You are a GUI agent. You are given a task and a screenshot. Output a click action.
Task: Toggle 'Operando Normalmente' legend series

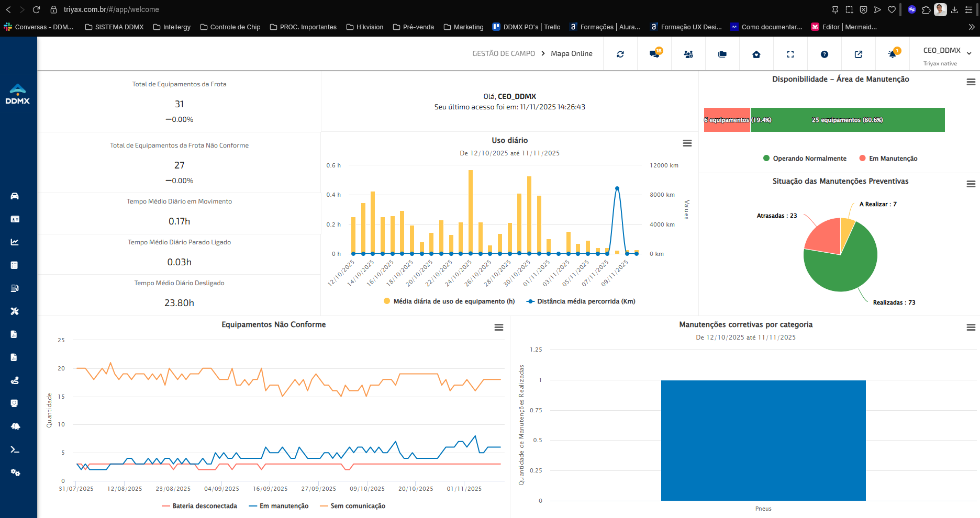coord(805,159)
